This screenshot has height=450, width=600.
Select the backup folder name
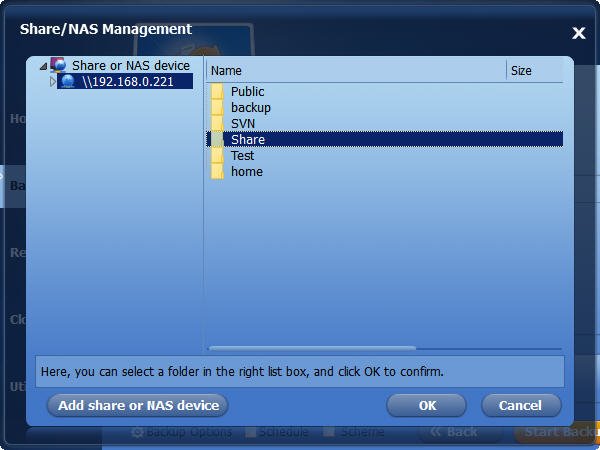tap(251, 108)
